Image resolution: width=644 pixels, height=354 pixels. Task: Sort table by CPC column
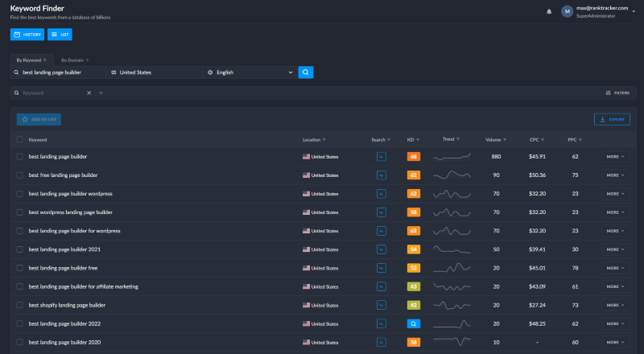tap(537, 140)
